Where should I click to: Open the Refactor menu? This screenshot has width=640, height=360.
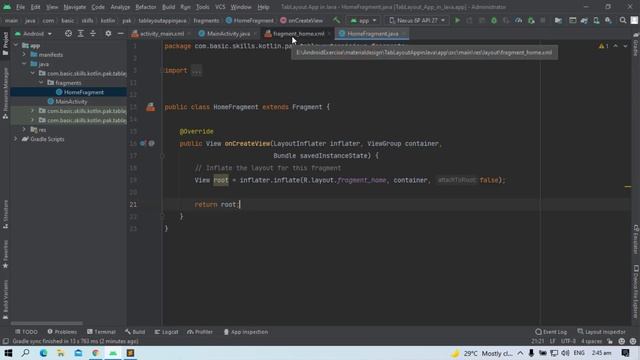[146, 7]
